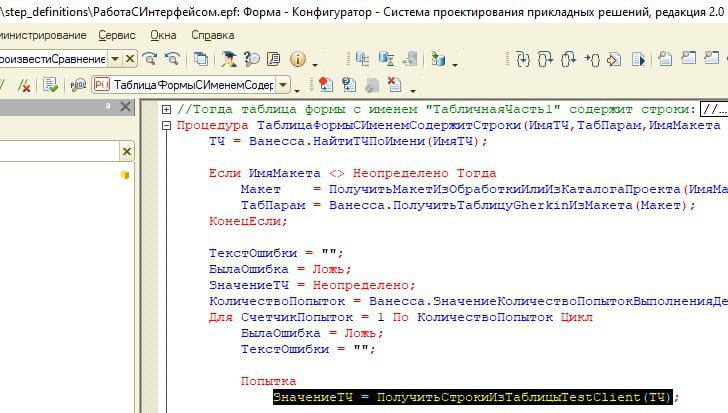Click the Step Into debug icon
Viewport: 728px width, 413px height.
(523, 59)
